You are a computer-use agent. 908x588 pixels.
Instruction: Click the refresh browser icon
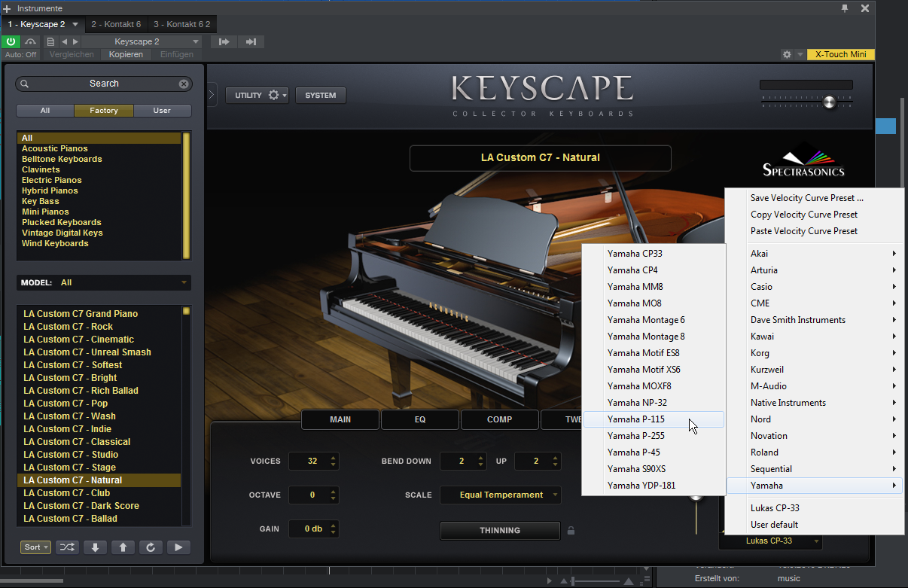click(x=151, y=547)
